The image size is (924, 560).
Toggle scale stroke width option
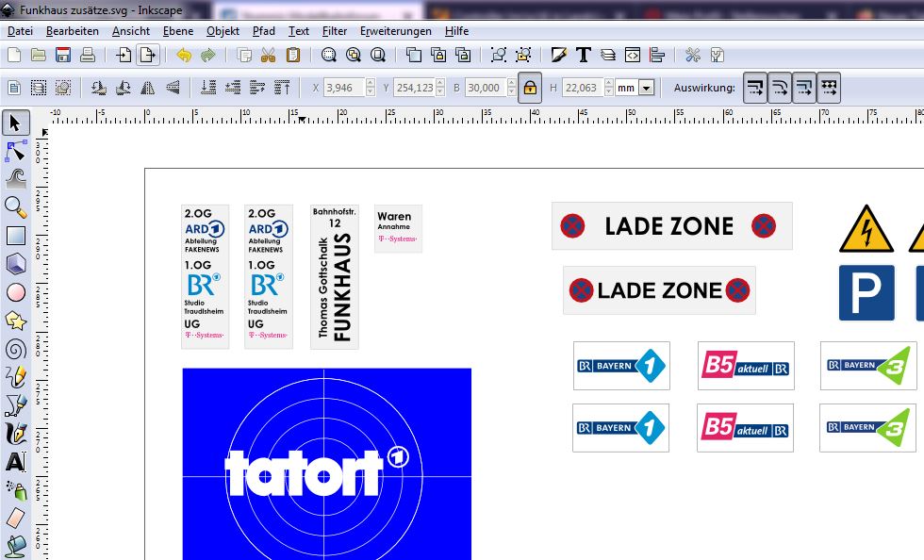coord(755,88)
